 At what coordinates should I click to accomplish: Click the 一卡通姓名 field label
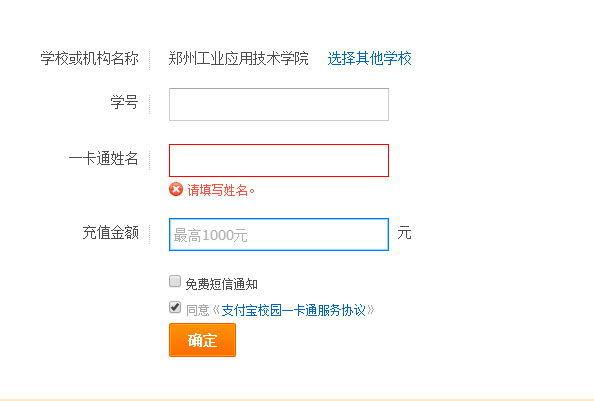click(x=103, y=158)
